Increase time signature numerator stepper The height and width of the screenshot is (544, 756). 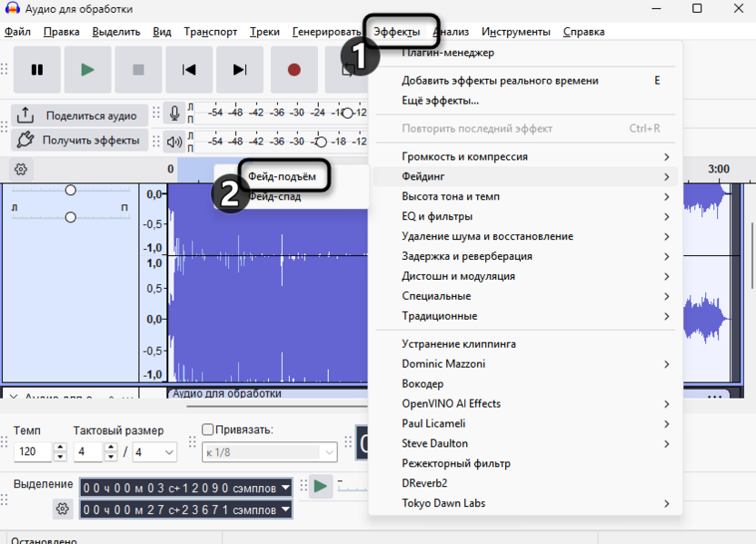pyautogui.click(x=111, y=447)
